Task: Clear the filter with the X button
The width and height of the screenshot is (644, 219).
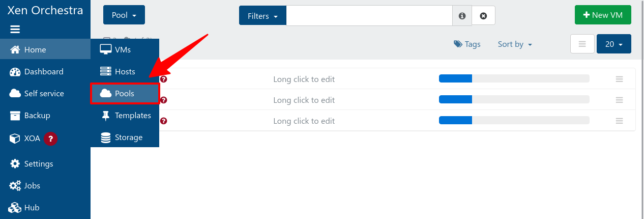Action: pyautogui.click(x=483, y=16)
